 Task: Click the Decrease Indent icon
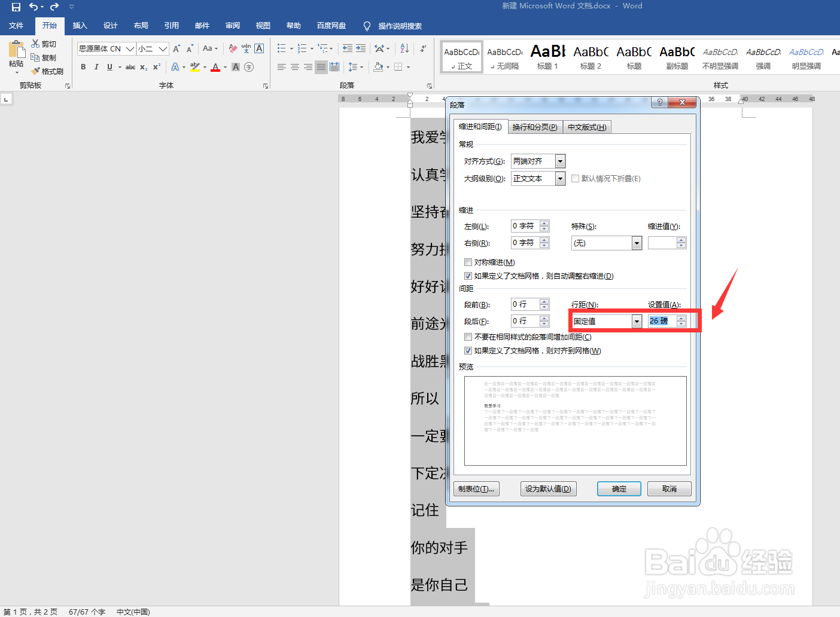(348, 48)
